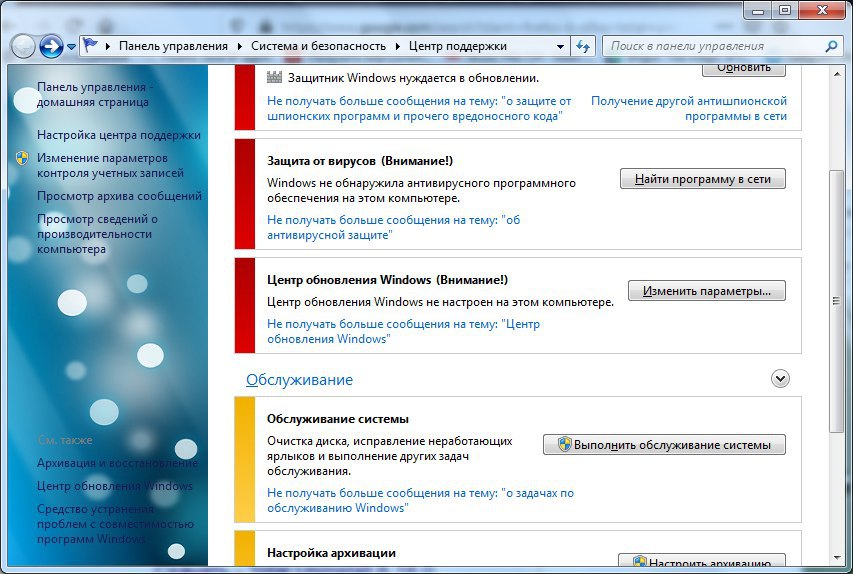This screenshot has width=853, height=574.
Task: Click Найти программу в сети button
Action: click(702, 179)
